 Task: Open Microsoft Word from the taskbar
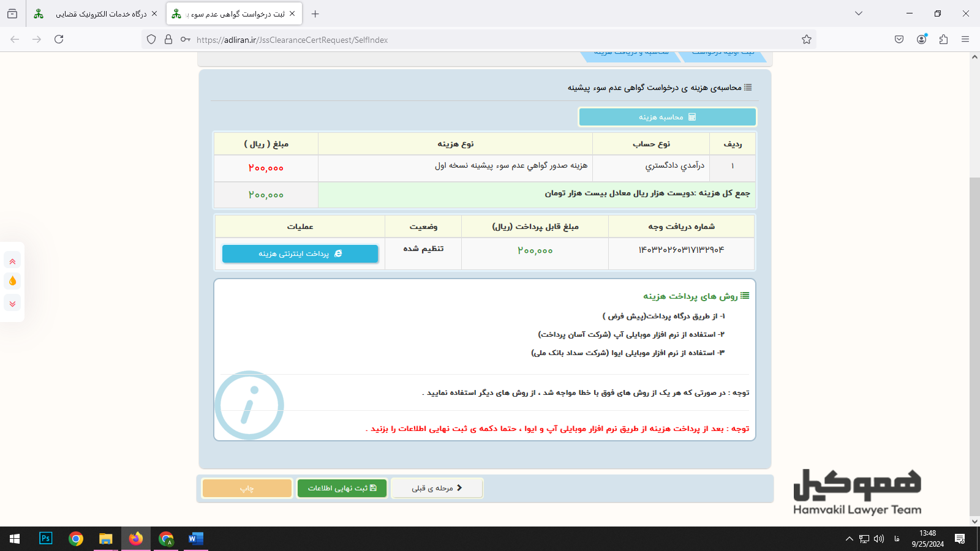[196, 539]
